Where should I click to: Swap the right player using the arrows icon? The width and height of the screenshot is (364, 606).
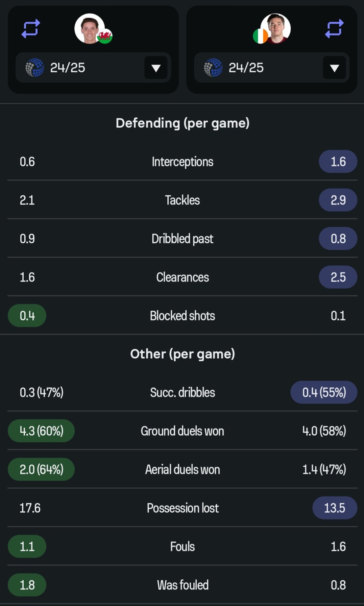(334, 29)
